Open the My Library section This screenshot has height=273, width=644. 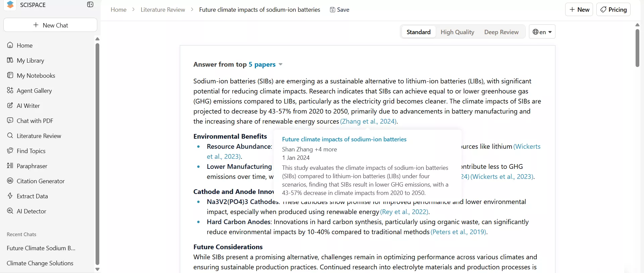(30, 61)
